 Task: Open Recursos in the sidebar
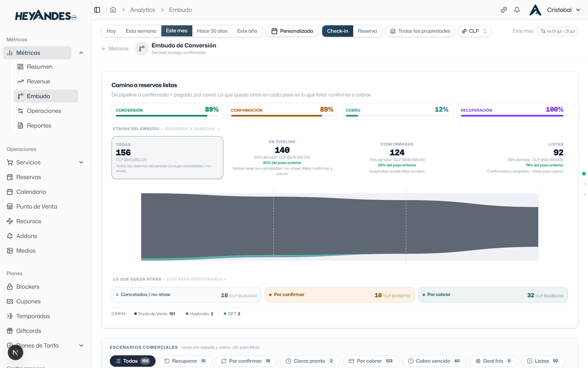click(46, 221)
